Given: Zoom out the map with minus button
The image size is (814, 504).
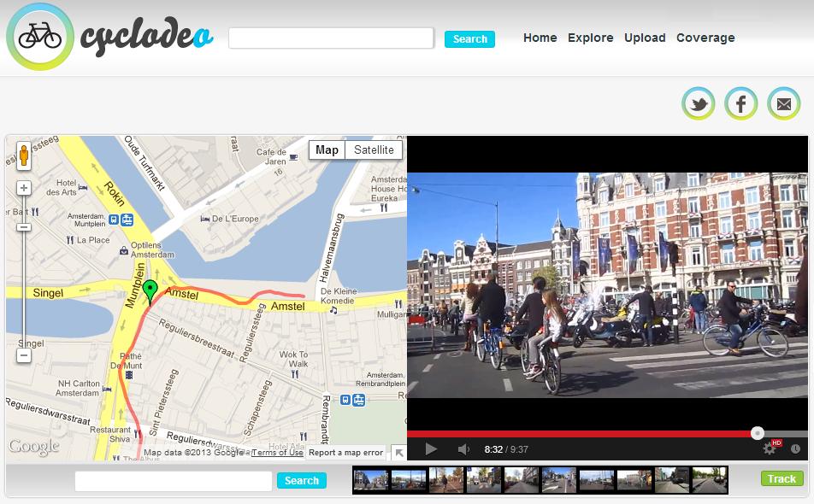Looking at the screenshot, I should [x=24, y=355].
